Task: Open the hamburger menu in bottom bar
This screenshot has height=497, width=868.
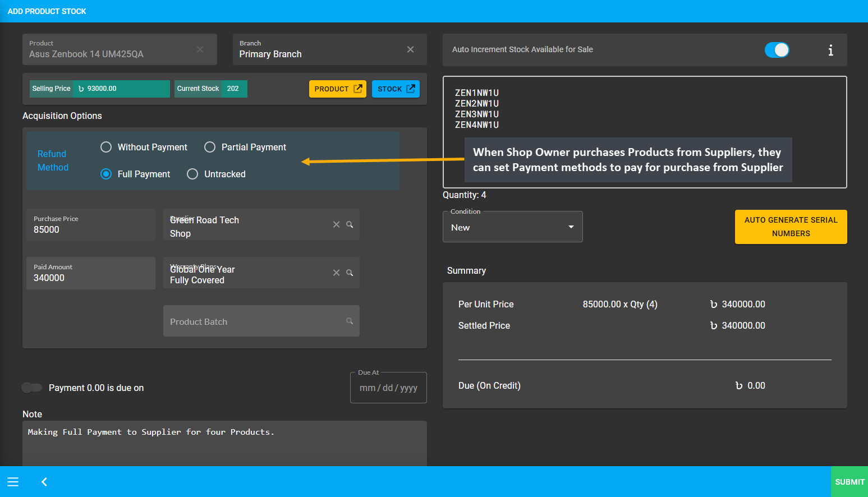Action: click(x=13, y=482)
